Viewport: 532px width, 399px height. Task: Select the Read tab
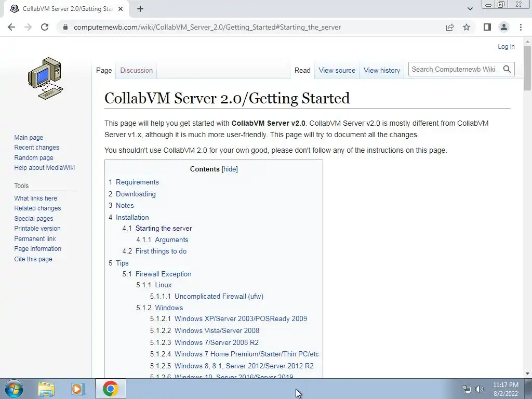(302, 70)
